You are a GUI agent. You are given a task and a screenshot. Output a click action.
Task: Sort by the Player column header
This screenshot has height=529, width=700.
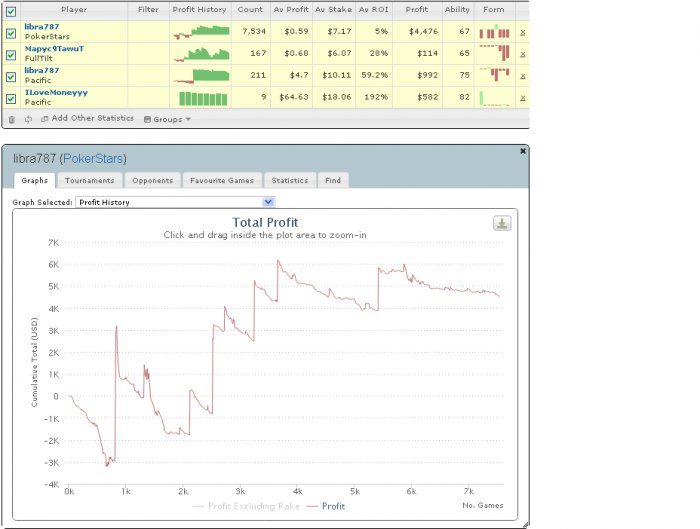pyautogui.click(x=74, y=9)
